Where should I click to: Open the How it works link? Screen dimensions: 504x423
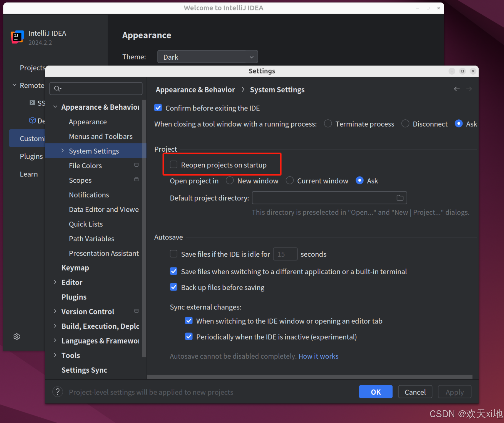[x=318, y=356]
